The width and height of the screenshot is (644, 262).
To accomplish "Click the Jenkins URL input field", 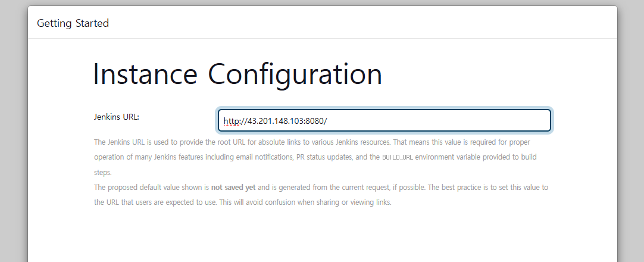I will point(384,121).
